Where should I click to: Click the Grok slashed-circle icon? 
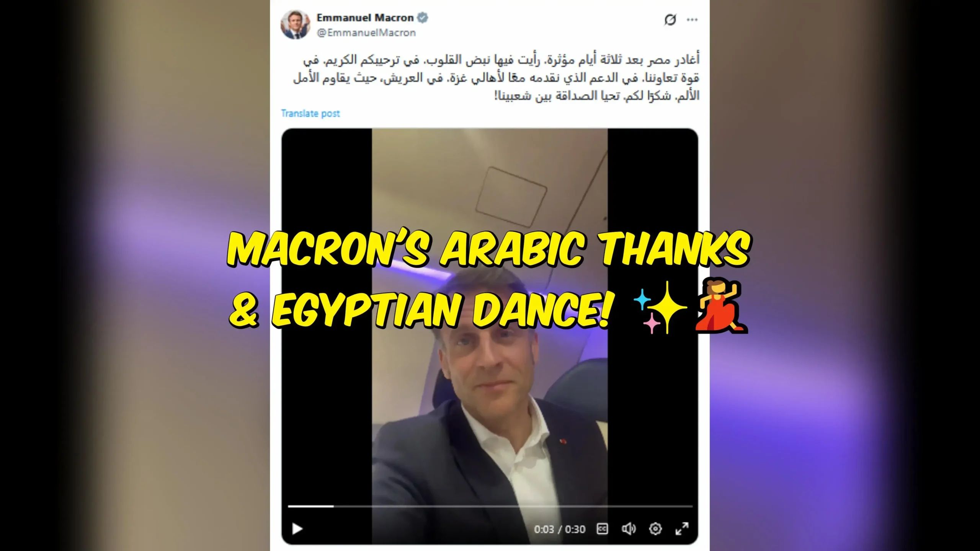tap(670, 20)
